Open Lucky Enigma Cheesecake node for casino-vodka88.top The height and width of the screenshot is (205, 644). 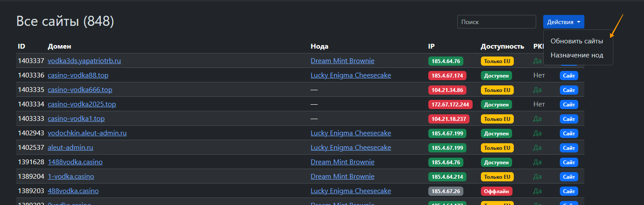tap(351, 75)
